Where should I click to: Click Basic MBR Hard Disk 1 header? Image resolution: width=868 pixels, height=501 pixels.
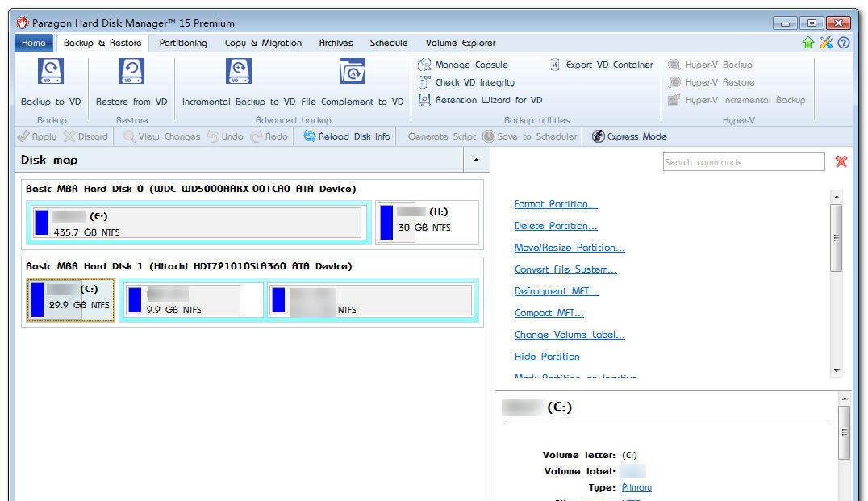pyautogui.click(x=189, y=266)
